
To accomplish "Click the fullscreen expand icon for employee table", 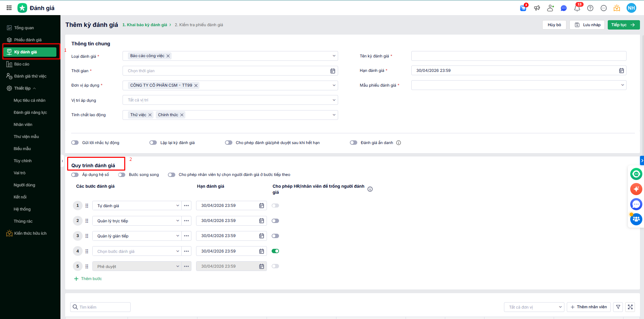I will (630, 307).
